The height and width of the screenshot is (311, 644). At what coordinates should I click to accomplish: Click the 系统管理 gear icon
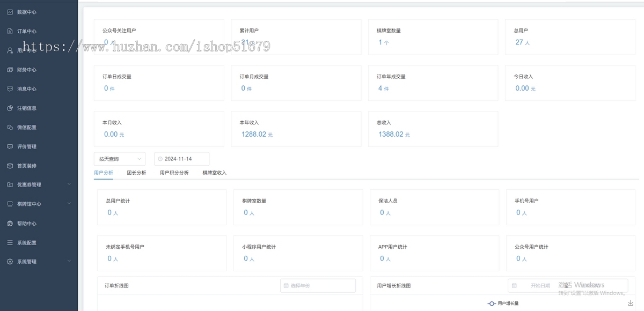[x=10, y=262]
